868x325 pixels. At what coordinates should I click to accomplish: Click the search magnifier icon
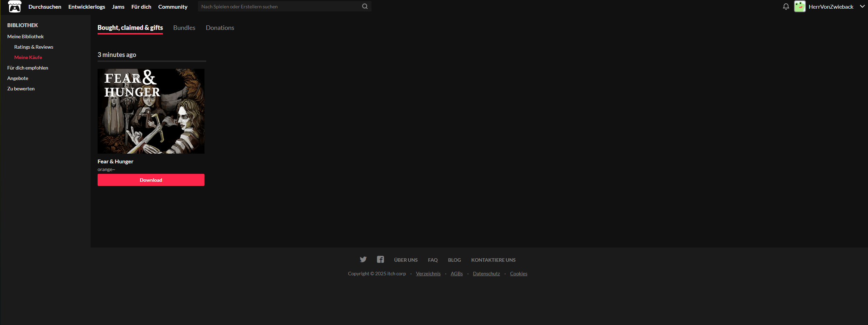coord(365,6)
